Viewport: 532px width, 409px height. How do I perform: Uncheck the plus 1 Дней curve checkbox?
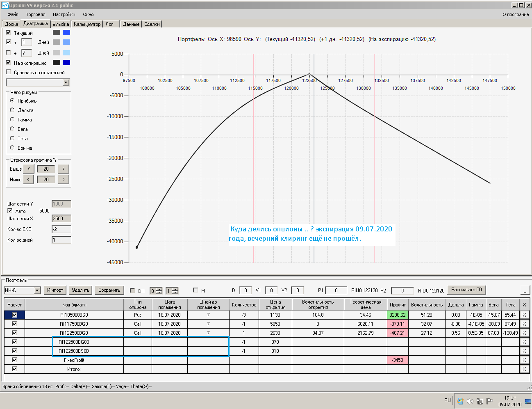coord(8,42)
